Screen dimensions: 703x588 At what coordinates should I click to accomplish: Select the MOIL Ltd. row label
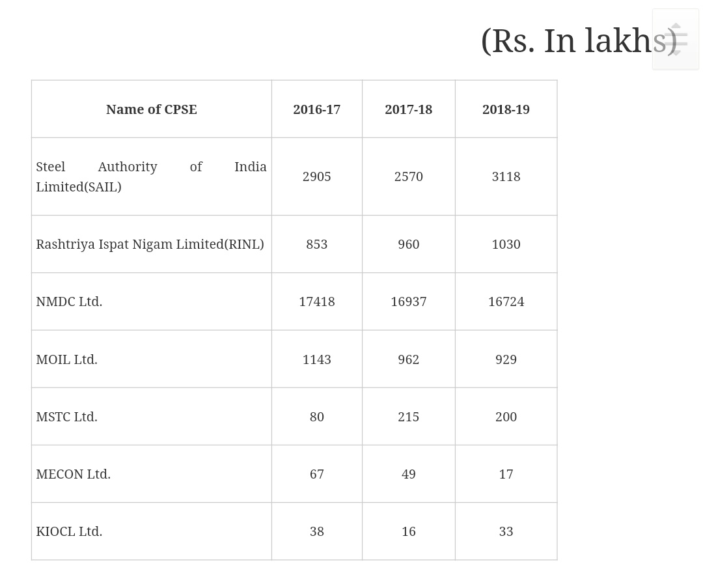click(x=66, y=359)
